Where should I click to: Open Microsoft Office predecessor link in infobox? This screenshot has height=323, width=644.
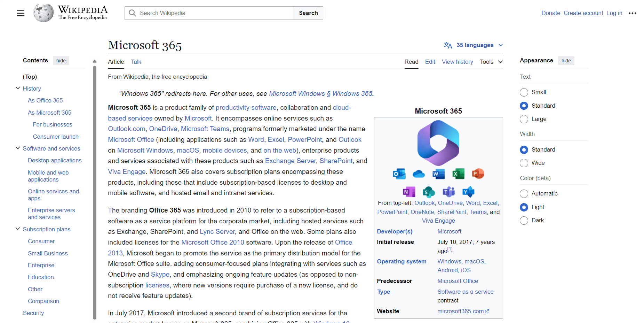coord(458,281)
